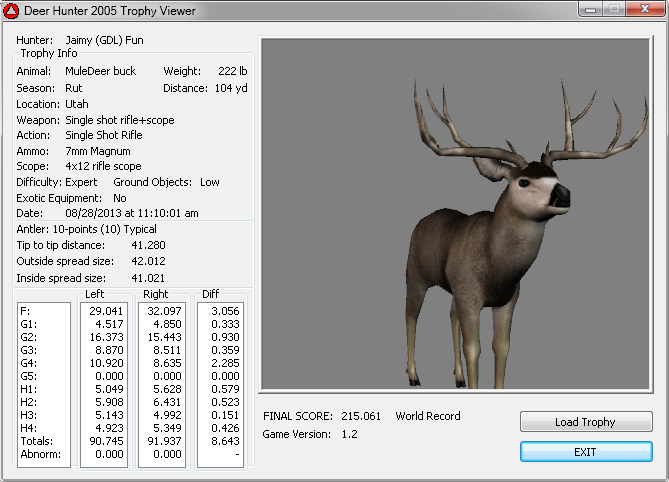Click the measurement labels list box
The width and height of the screenshot is (669, 482).
(x=44, y=384)
